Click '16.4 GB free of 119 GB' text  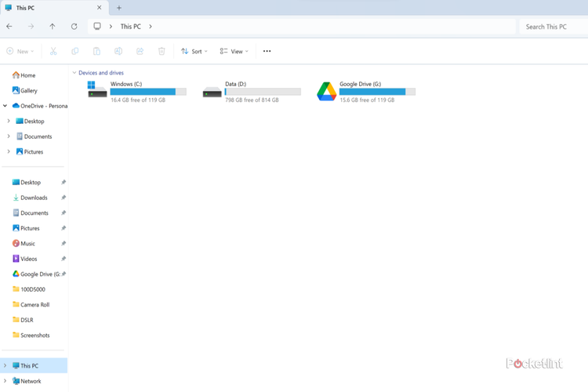[x=138, y=100]
